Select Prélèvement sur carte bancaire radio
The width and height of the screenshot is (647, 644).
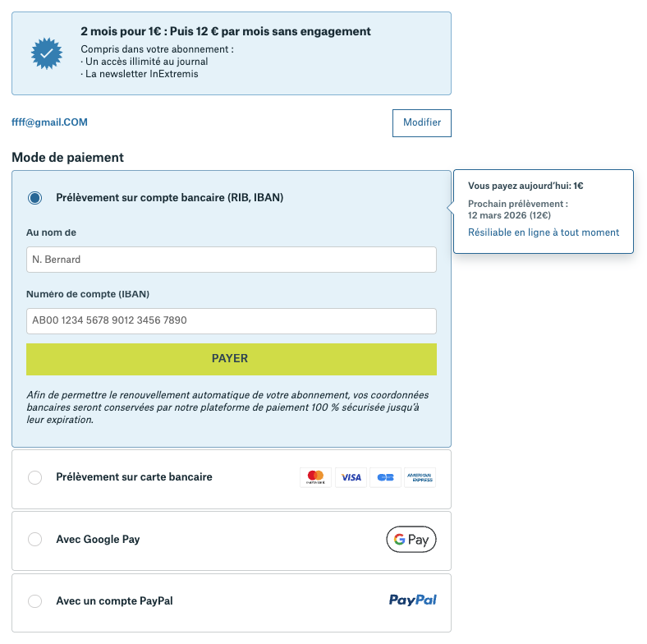point(35,477)
